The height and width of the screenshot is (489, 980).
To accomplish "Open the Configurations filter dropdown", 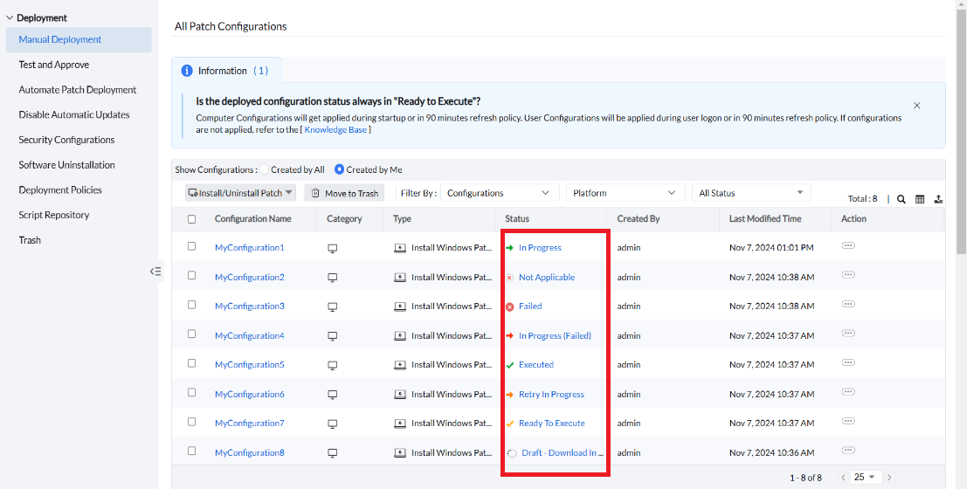I will click(500, 193).
